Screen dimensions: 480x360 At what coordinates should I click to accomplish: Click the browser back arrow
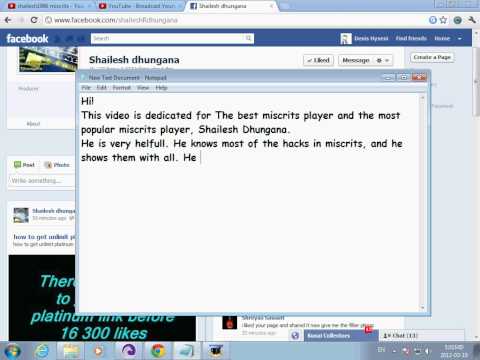coord(8,20)
